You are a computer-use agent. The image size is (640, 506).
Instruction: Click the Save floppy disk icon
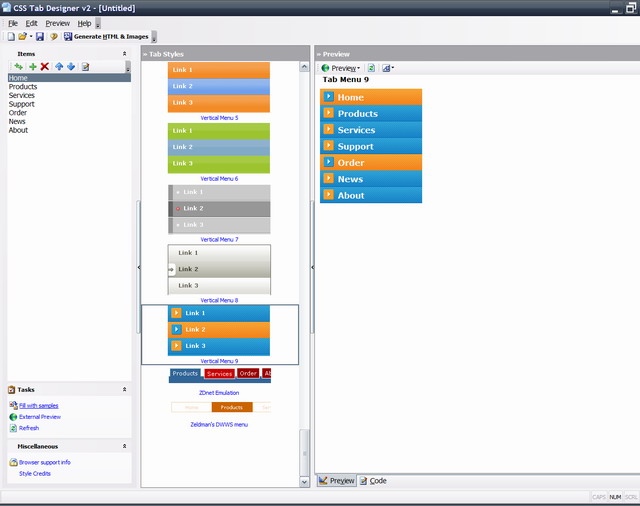click(x=40, y=36)
